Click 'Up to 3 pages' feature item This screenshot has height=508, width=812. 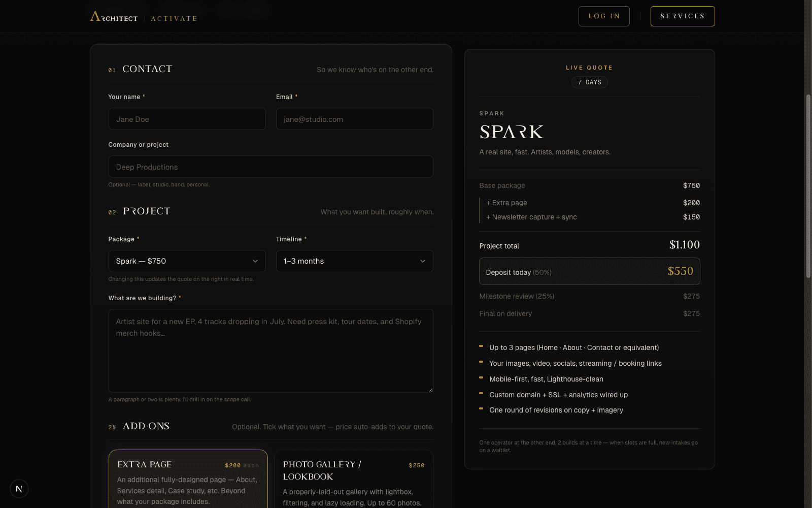tap(574, 347)
